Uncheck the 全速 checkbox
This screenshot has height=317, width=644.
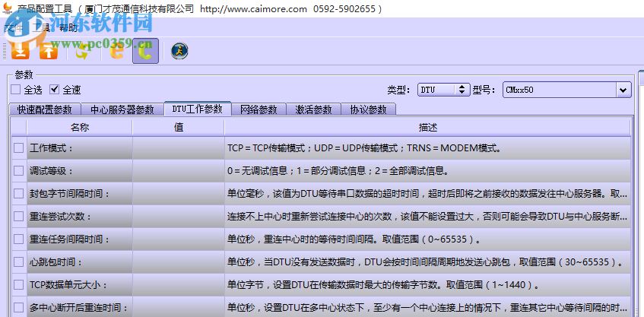point(54,90)
